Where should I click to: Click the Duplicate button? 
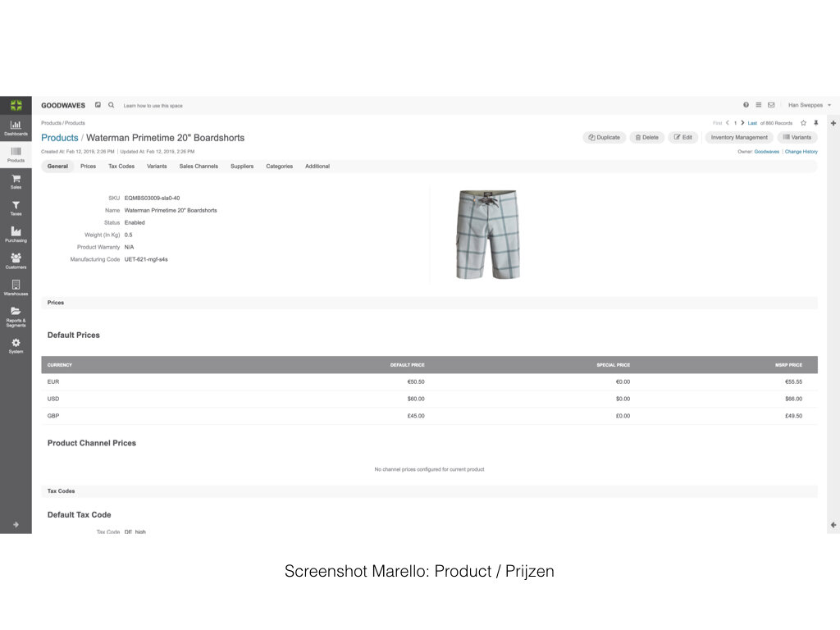(x=605, y=138)
